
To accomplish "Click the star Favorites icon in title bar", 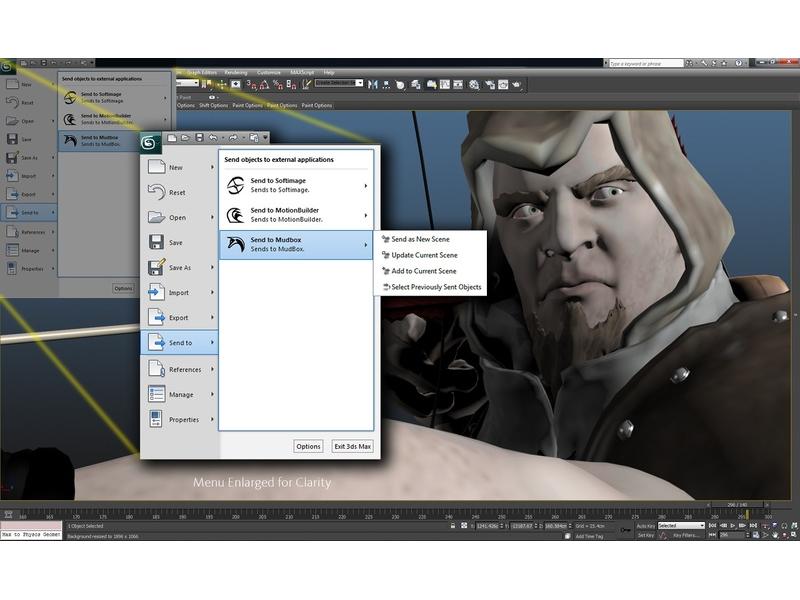I will (724, 63).
